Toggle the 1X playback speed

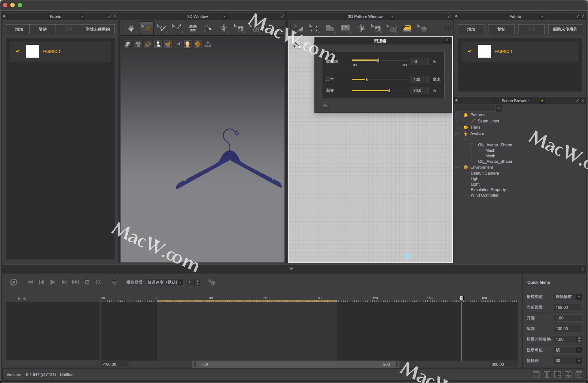coord(98,282)
